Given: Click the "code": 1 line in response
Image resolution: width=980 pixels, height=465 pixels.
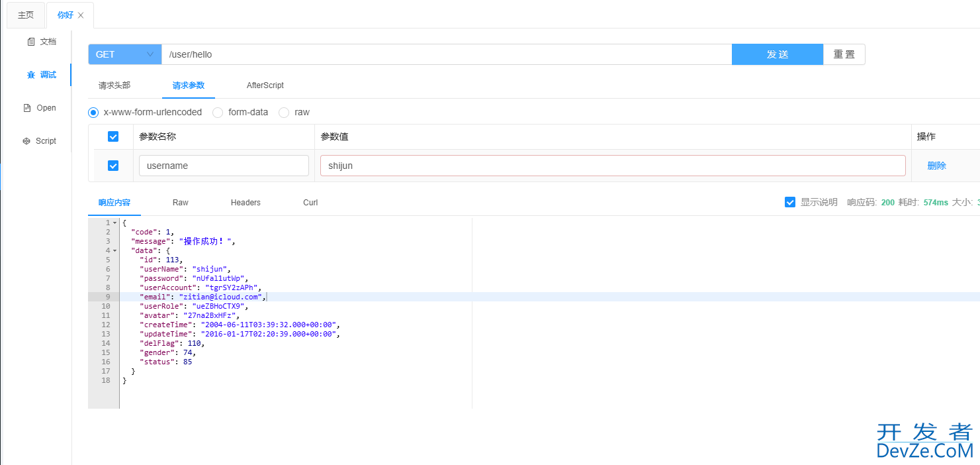Looking at the screenshot, I should tap(152, 232).
